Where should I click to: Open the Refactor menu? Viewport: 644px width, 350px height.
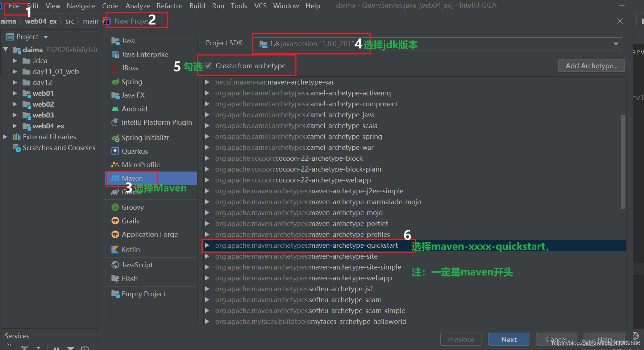(x=169, y=6)
